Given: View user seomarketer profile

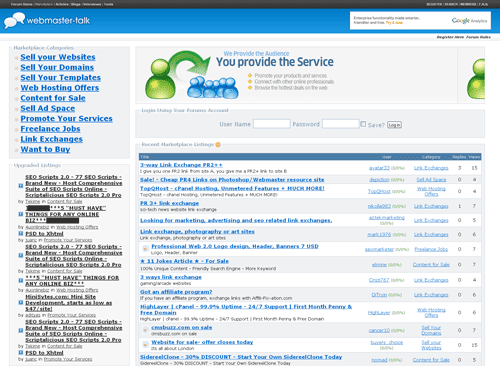Looking at the screenshot, I should pos(379,249).
